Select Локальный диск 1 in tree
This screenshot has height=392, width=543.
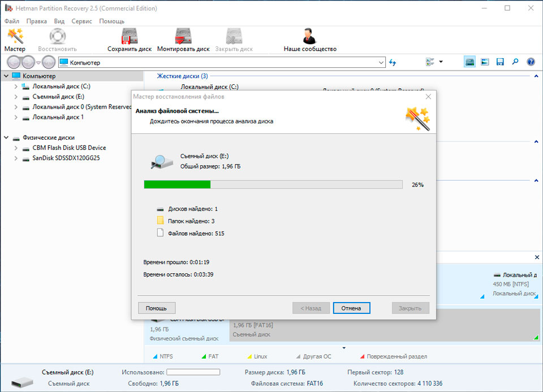(58, 117)
